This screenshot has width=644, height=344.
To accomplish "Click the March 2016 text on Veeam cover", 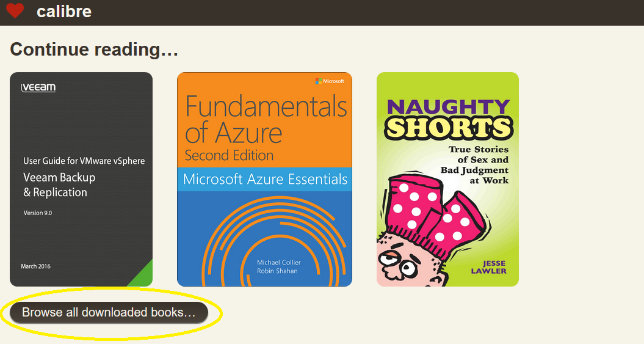I will (36, 266).
